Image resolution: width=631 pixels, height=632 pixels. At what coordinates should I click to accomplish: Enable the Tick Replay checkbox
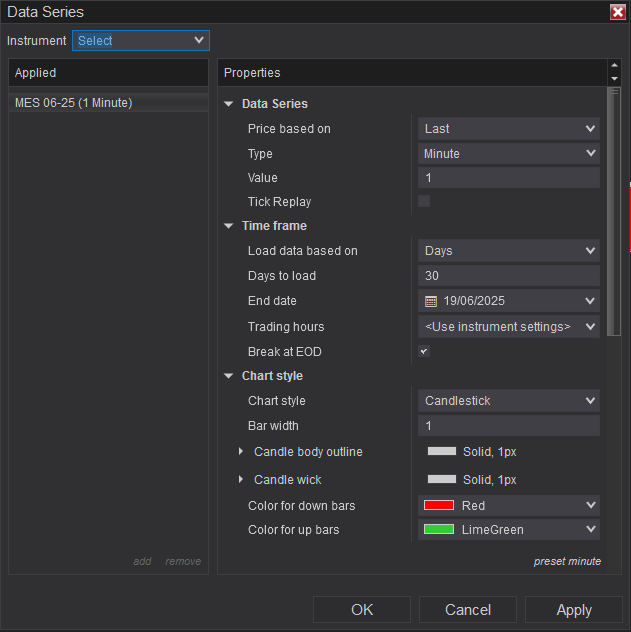(424, 201)
